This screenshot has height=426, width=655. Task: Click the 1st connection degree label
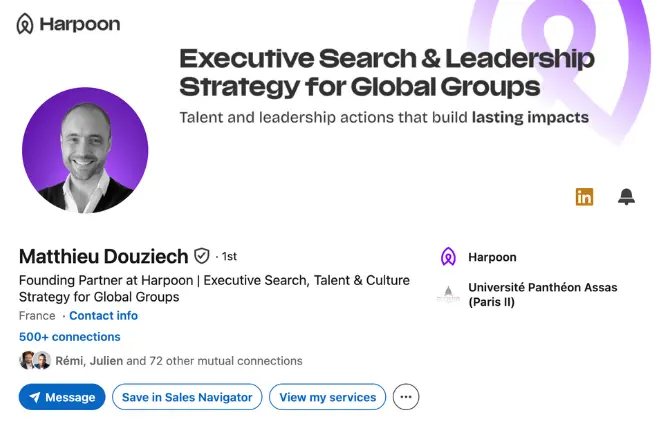tap(229, 256)
